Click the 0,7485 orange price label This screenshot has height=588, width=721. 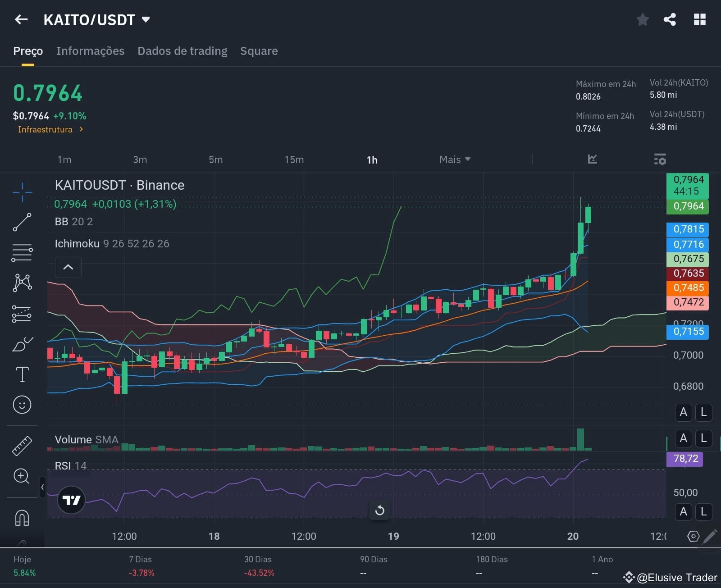coord(688,288)
